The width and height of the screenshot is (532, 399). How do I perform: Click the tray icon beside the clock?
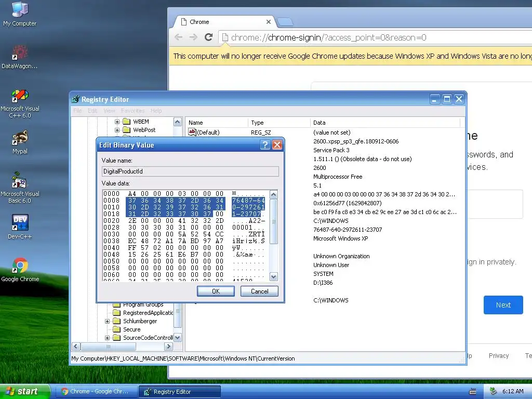click(x=494, y=391)
